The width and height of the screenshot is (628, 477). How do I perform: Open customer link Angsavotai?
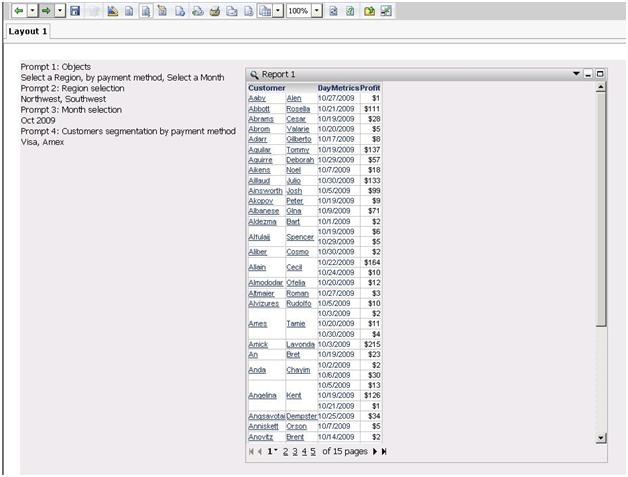[x=265, y=416]
